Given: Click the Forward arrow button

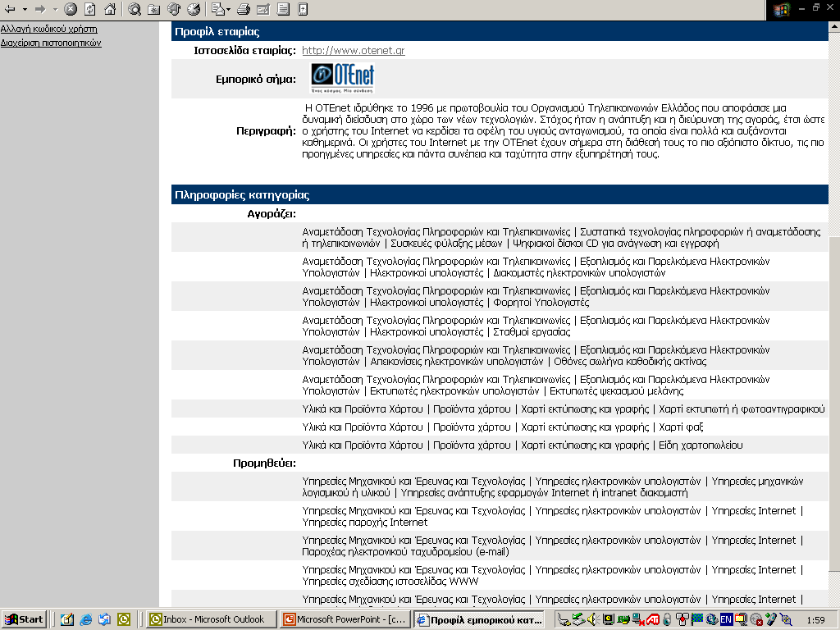Looking at the screenshot, I should [41, 9].
